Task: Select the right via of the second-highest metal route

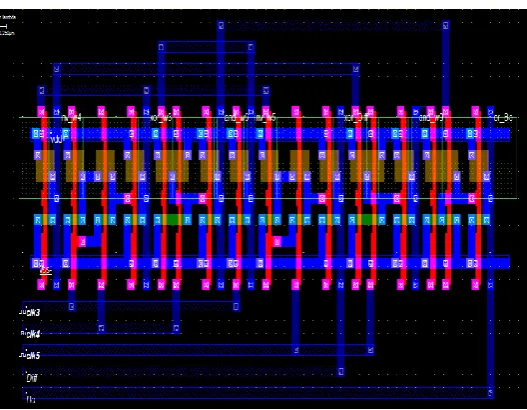Action: pyautogui.click(x=251, y=47)
